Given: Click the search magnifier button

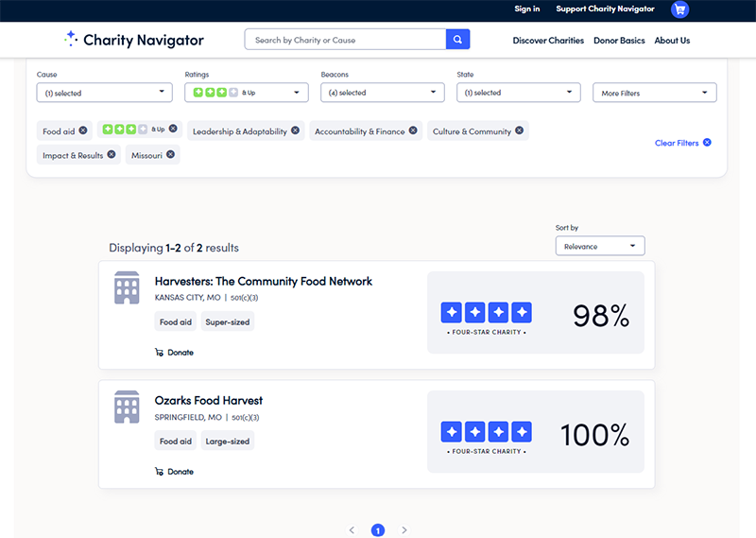Looking at the screenshot, I should (x=457, y=40).
